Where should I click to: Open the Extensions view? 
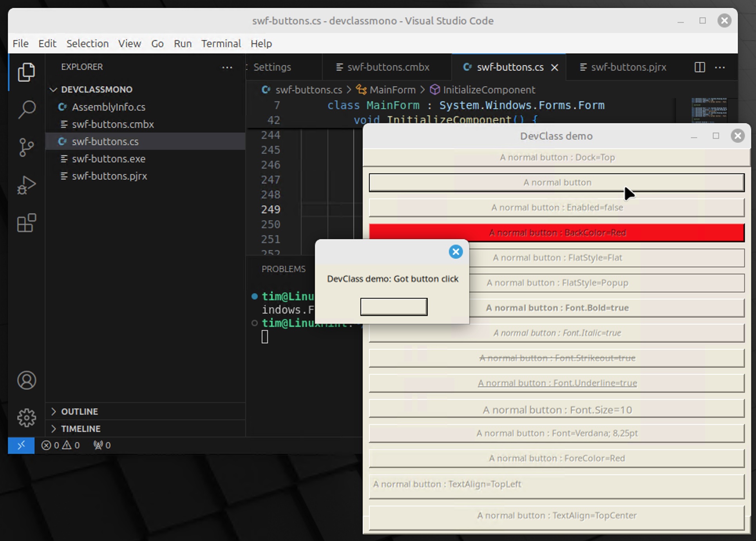tap(26, 223)
